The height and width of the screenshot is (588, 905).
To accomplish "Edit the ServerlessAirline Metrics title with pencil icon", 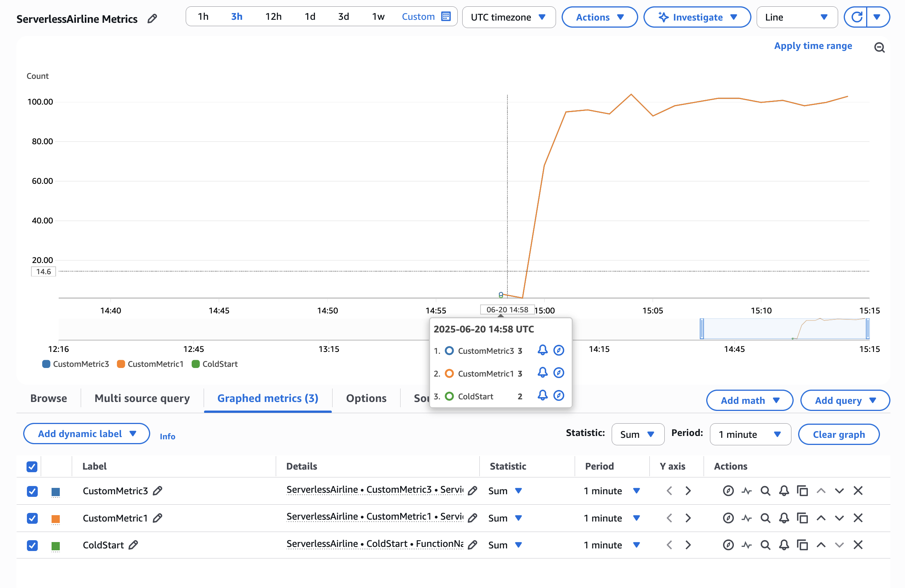I will pos(152,18).
